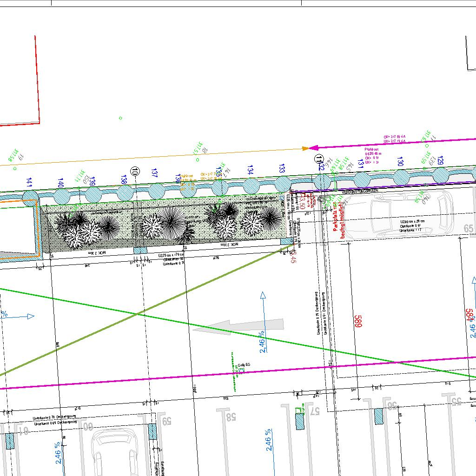Click the 2,46 % slope label beside the gray arrow
The width and height of the screenshot is (476, 476).
(262, 342)
